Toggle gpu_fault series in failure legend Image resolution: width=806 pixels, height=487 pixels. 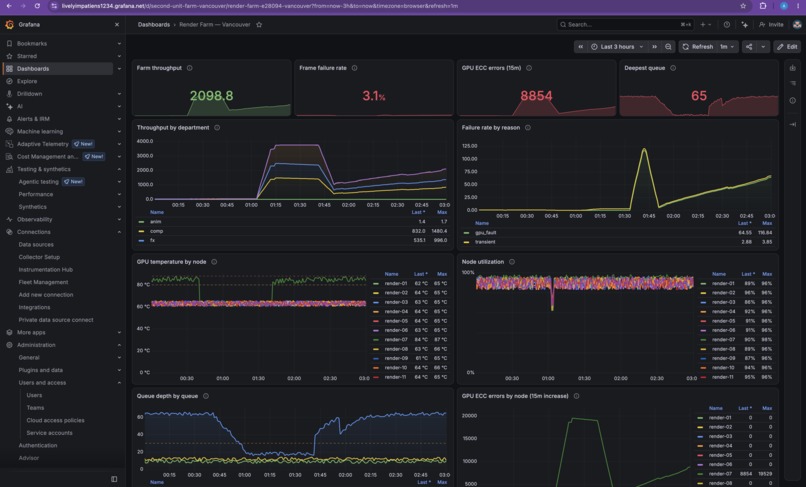point(485,232)
